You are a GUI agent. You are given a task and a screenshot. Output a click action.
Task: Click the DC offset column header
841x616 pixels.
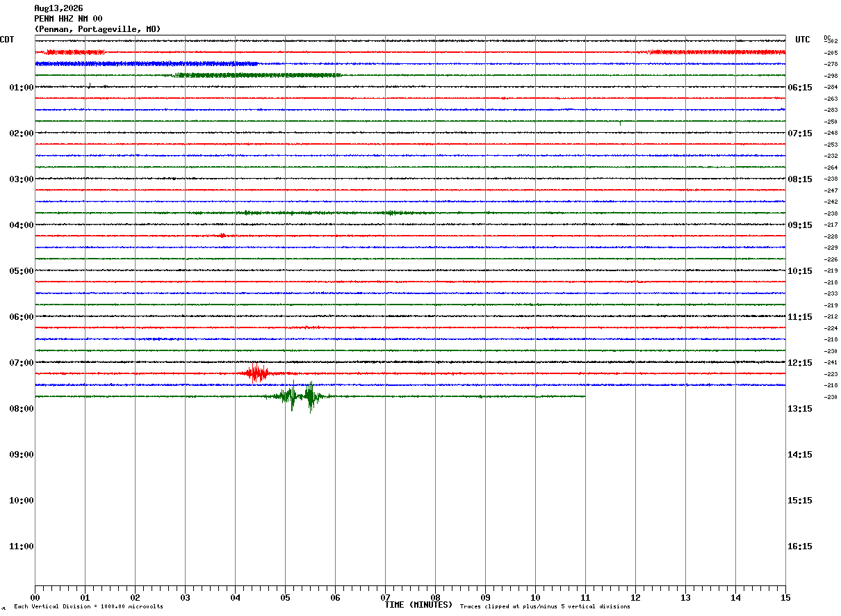click(x=827, y=38)
